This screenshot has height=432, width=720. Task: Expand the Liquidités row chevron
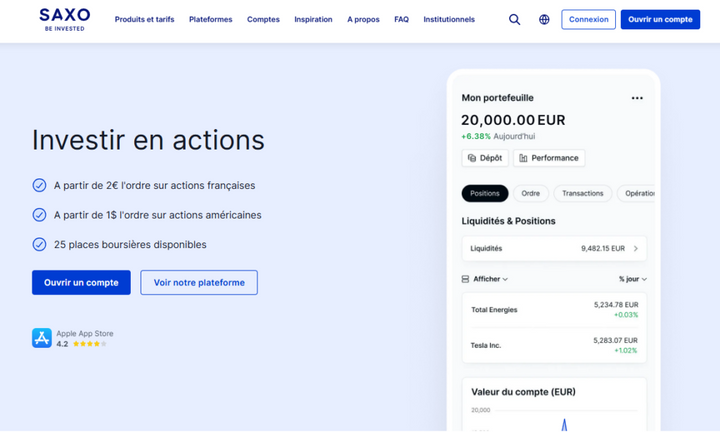pyautogui.click(x=636, y=248)
